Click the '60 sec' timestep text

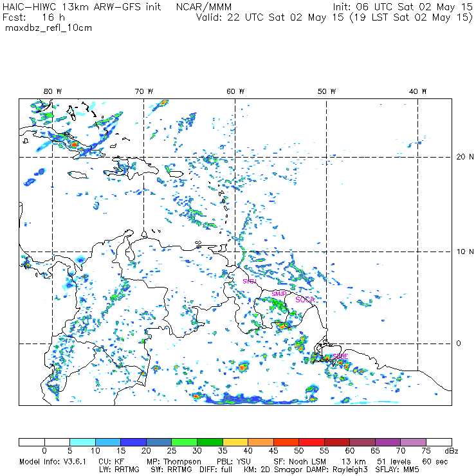[435, 462]
